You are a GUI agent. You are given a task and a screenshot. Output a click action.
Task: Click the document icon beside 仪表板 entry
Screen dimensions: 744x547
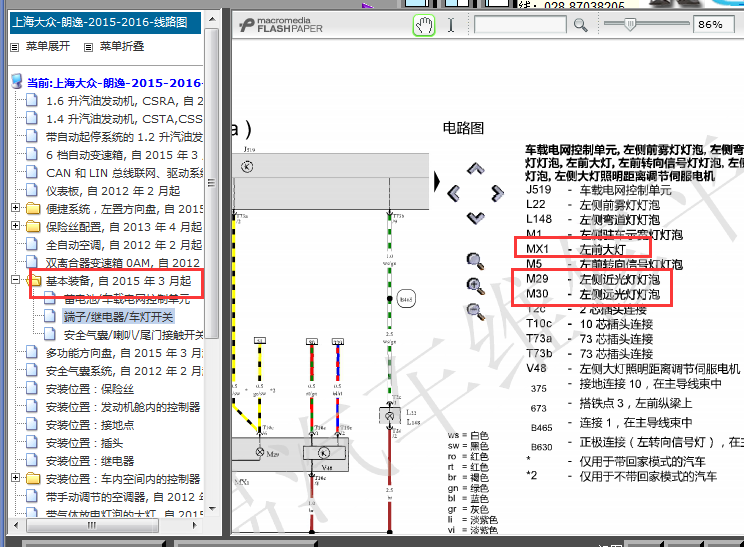[32, 190]
